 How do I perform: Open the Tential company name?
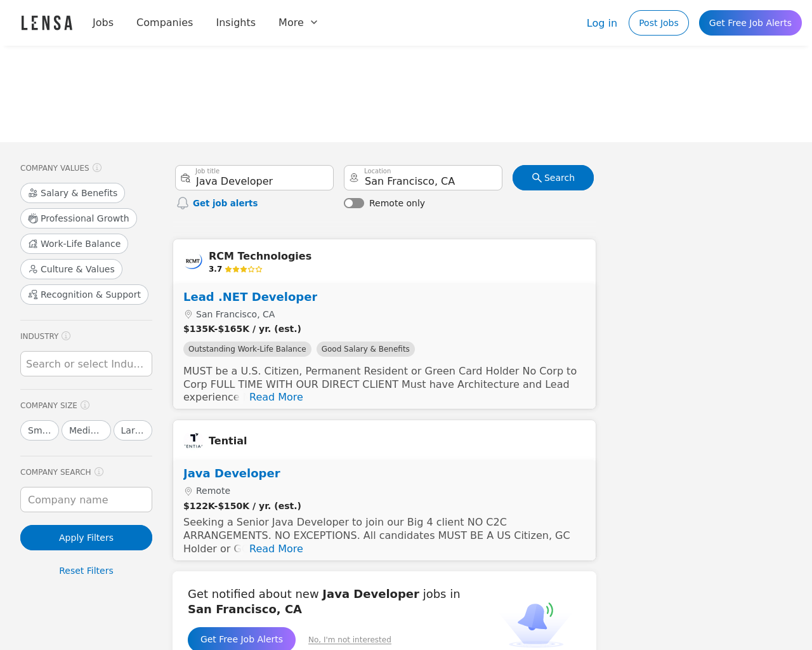[x=228, y=441]
